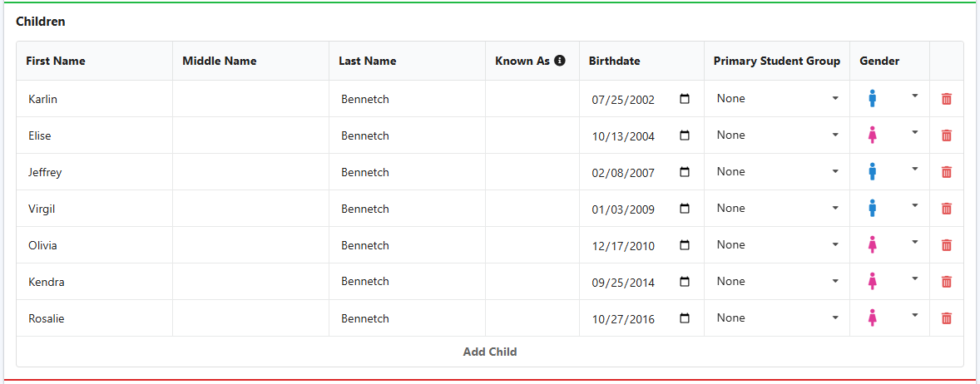
Task: Remove Elise using the red trash icon
Action: coord(946,135)
